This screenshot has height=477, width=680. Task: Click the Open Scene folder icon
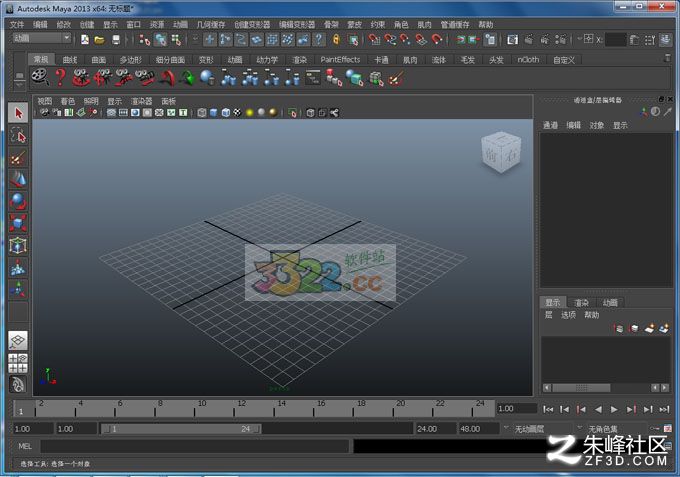coord(100,40)
